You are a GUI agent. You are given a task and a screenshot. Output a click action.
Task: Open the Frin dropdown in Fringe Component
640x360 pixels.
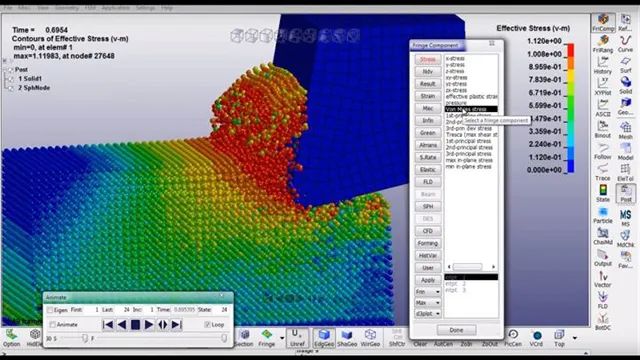(427, 292)
